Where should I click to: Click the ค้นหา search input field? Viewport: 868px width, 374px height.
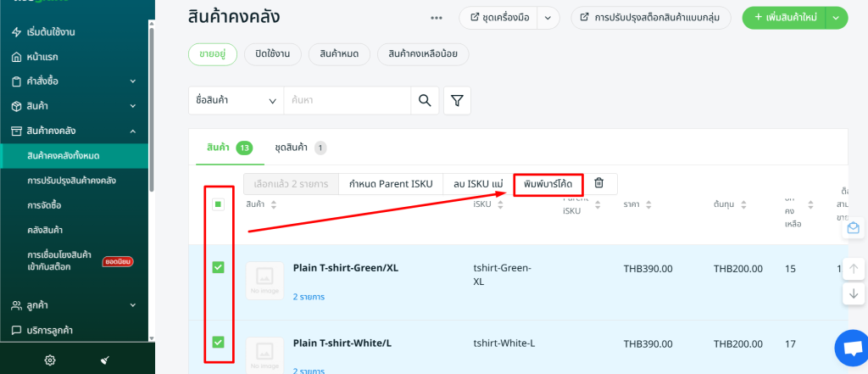click(x=348, y=101)
